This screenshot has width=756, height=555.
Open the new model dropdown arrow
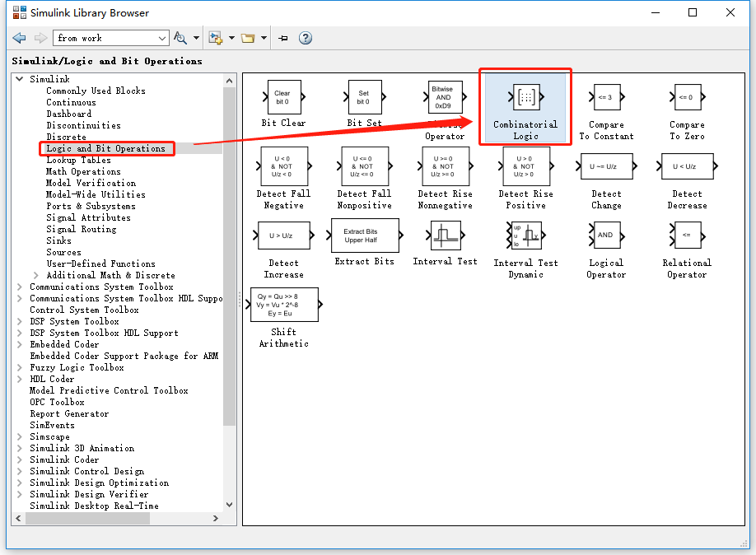[231, 38]
